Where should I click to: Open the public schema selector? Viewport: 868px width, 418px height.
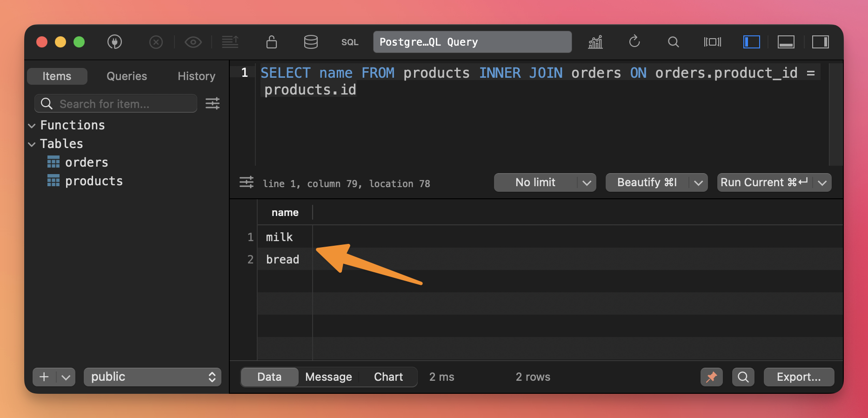(153, 377)
